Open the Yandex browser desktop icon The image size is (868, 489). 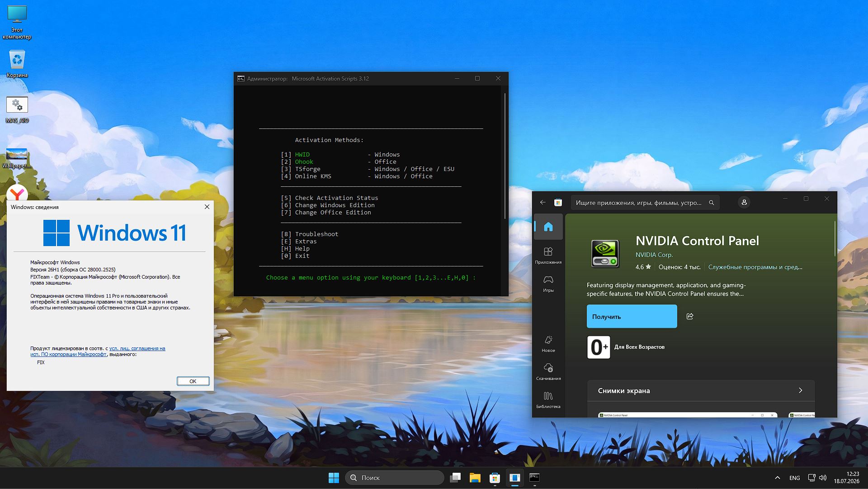pos(17,194)
